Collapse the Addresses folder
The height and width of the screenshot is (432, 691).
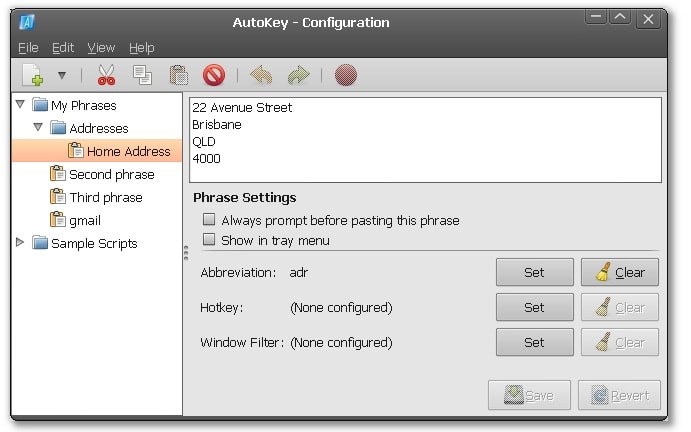coord(38,127)
